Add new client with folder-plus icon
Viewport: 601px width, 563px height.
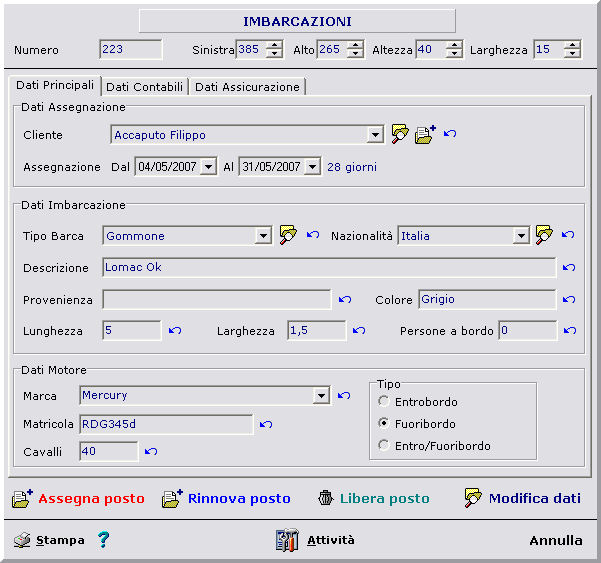coord(425,134)
